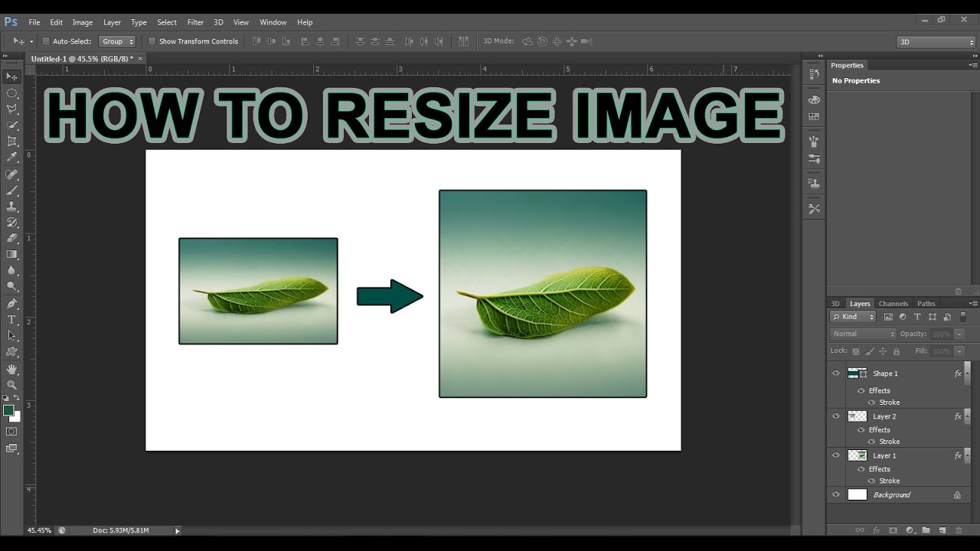This screenshot has height=551, width=980.
Task: Open the 3D workspace dropdown
Action: pos(936,42)
